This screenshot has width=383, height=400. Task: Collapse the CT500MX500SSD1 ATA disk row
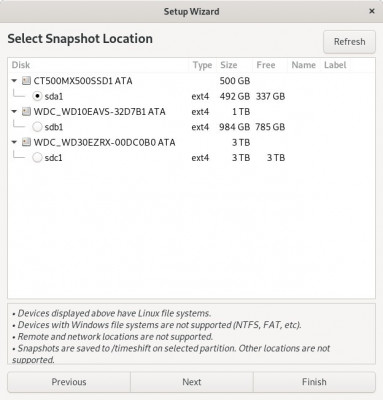click(14, 81)
